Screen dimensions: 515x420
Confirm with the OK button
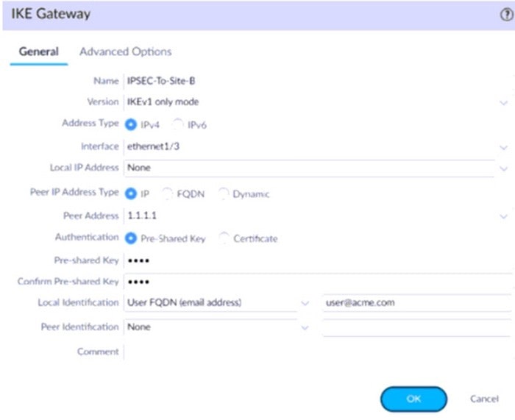pyautogui.click(x=413, y=399)
